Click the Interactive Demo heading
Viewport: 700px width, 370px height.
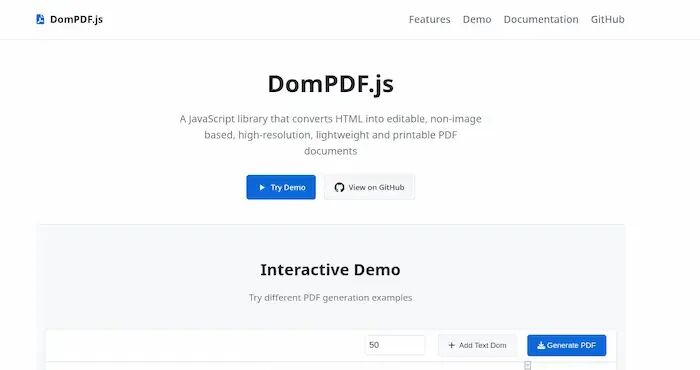(330, 270)
